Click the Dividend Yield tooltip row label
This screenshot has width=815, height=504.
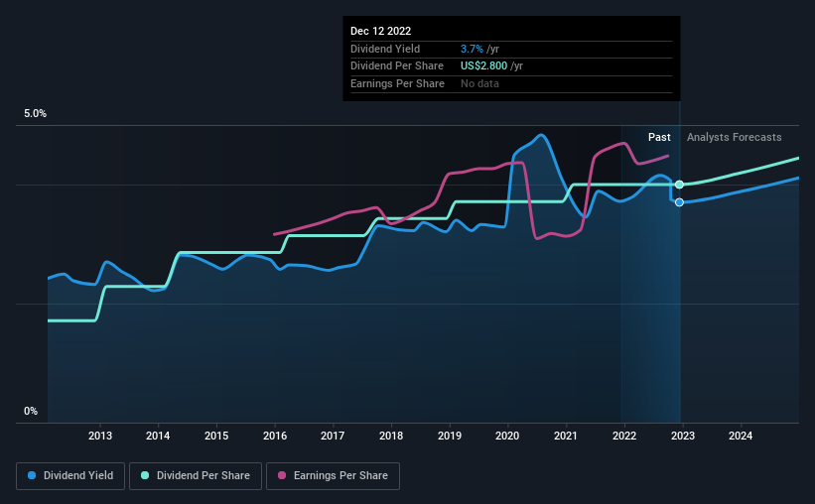coord(384,49)
